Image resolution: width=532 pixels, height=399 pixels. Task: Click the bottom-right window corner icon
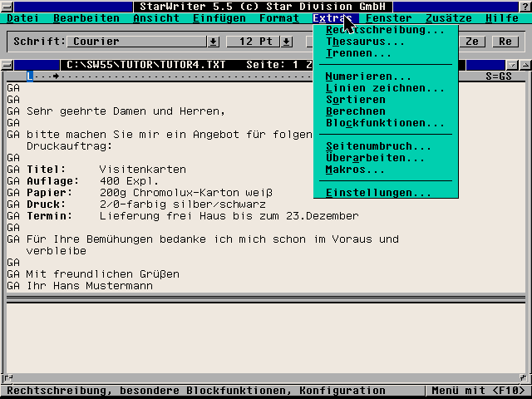[x=524, y=377]
